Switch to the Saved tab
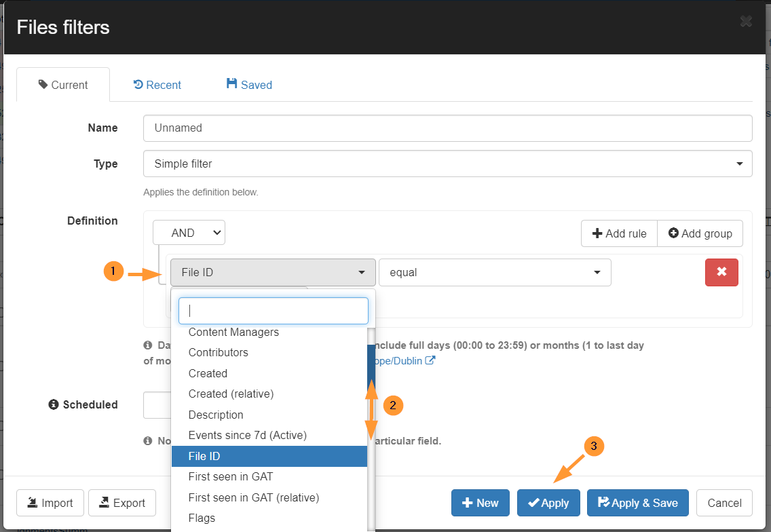 click(249, 84)
